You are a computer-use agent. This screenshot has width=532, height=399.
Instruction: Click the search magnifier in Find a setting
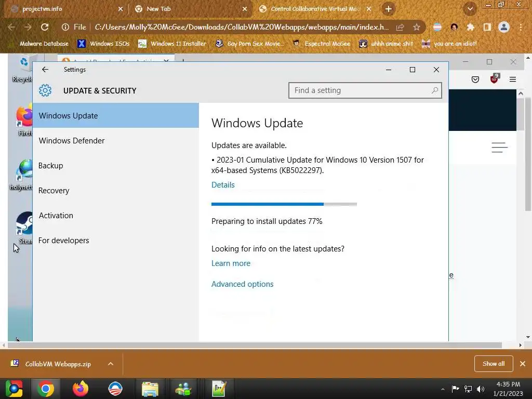[x=435, y=90]
